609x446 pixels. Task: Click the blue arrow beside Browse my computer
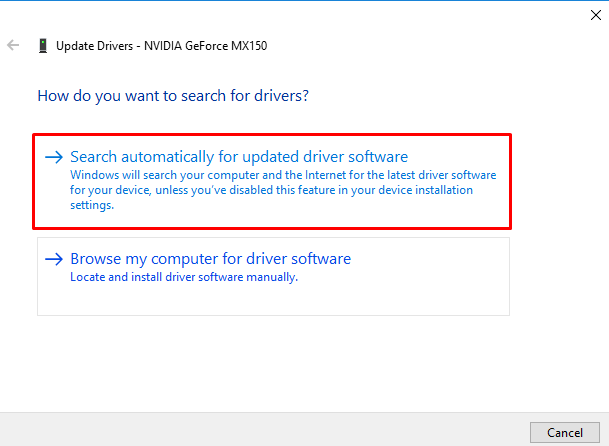click(x=54, y=259)
